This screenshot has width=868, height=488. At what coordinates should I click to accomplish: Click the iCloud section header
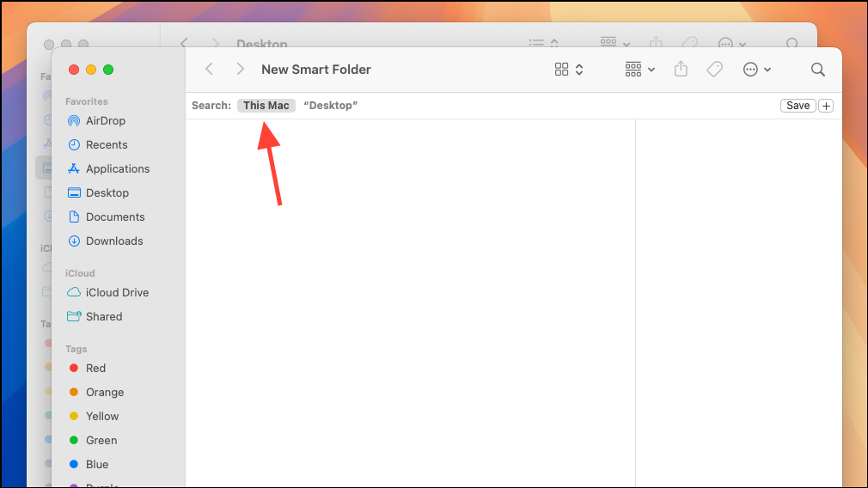coord(80,273)
